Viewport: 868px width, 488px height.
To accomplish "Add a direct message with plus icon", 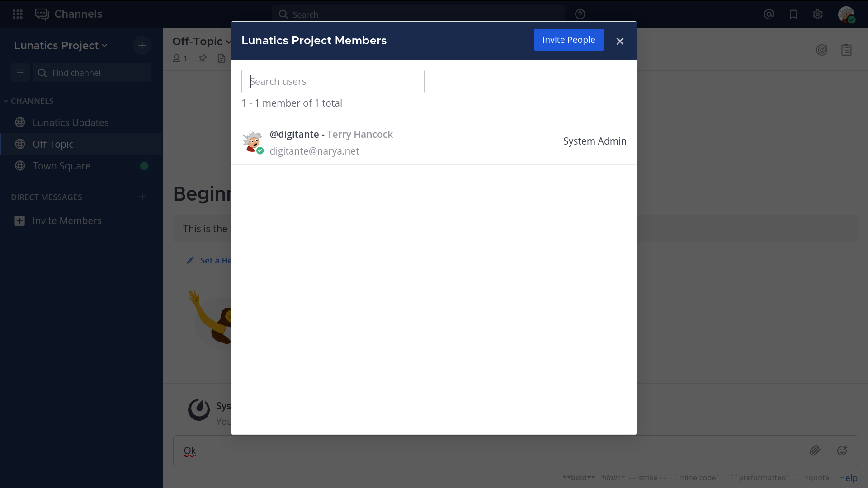I will 142,197.
